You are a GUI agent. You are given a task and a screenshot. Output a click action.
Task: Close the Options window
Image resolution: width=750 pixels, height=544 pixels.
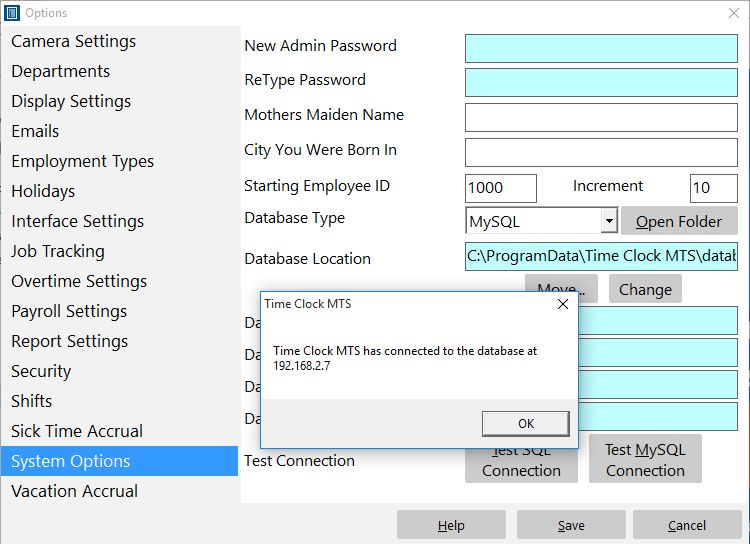[x=734, y=13]
